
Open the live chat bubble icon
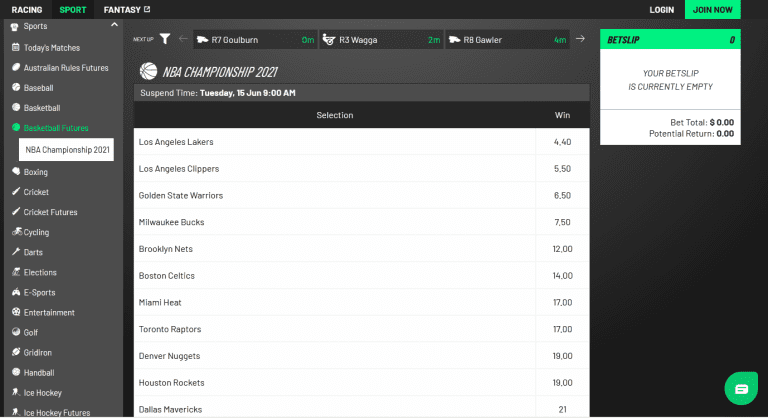[x=740, y=389]
